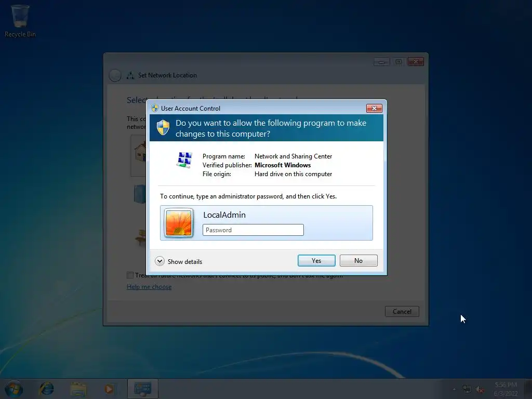Click the LocalAdmin account name
The height and width of the screenshot is (399, 532).
click(x=224, y=215)
